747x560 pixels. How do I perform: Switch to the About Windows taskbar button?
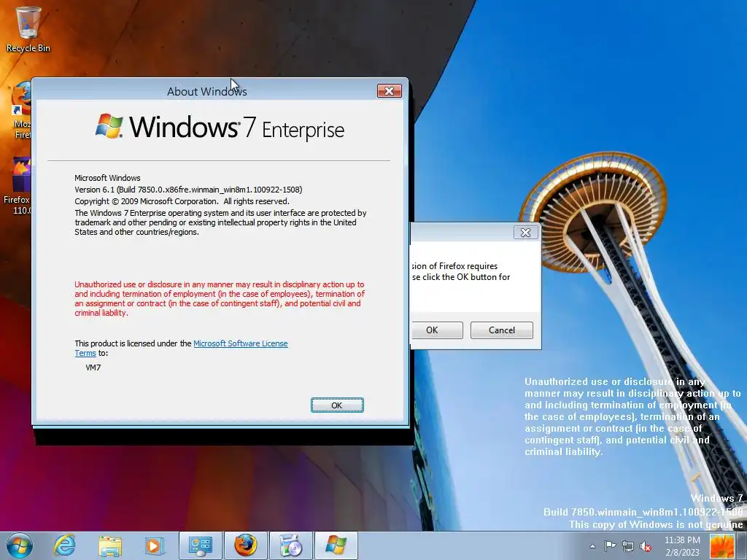(336, 545)
